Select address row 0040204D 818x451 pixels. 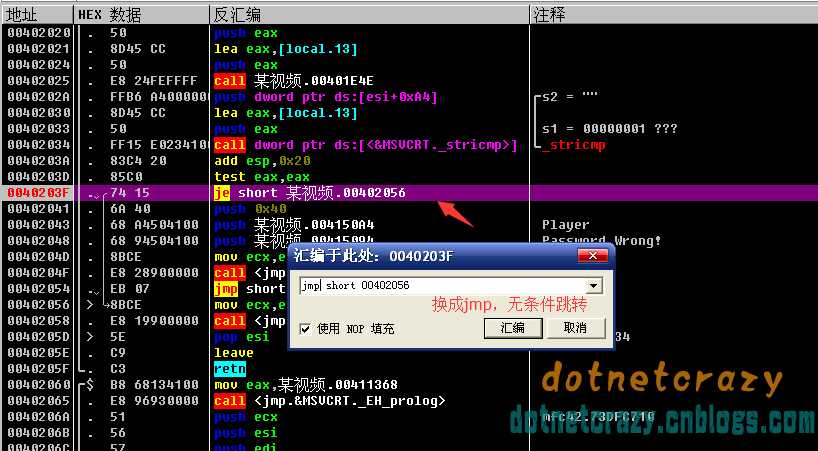click(39, 257)
